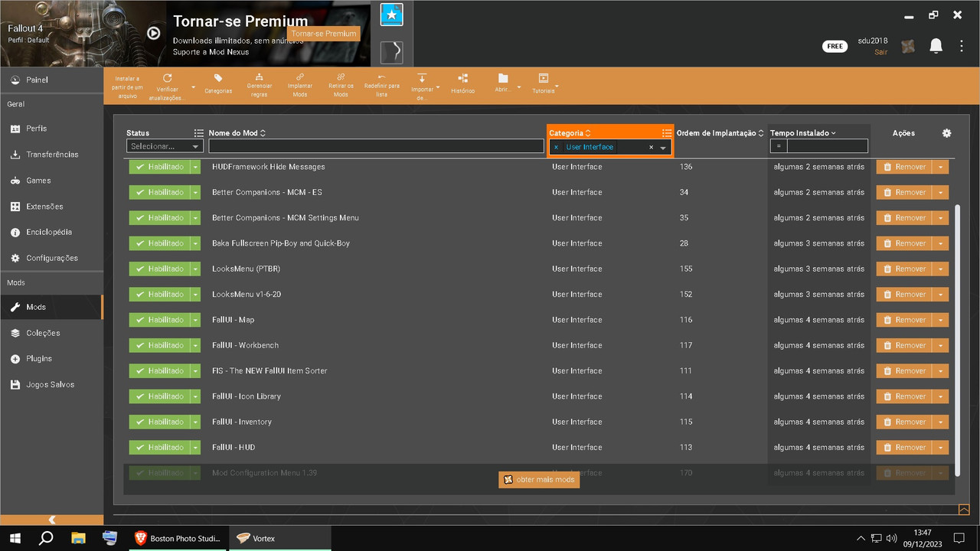Image resolution: width=980 pixels, height=551 pixels.
Task: Open the Painel dashboard page
Action: click(51, 80)
